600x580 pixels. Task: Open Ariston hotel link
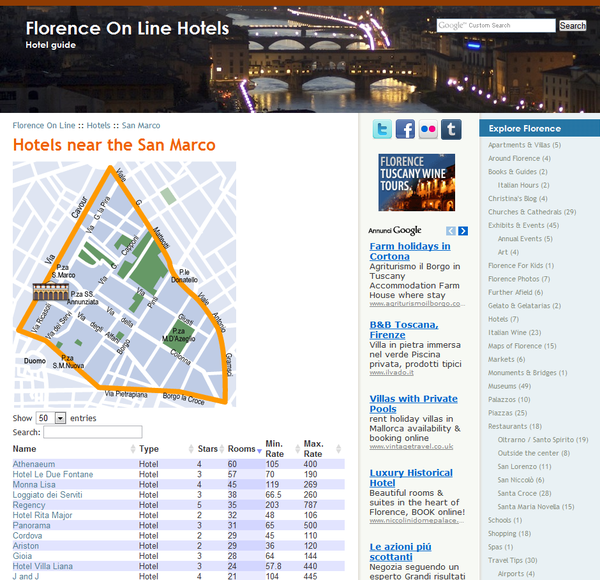pos(26,546)
